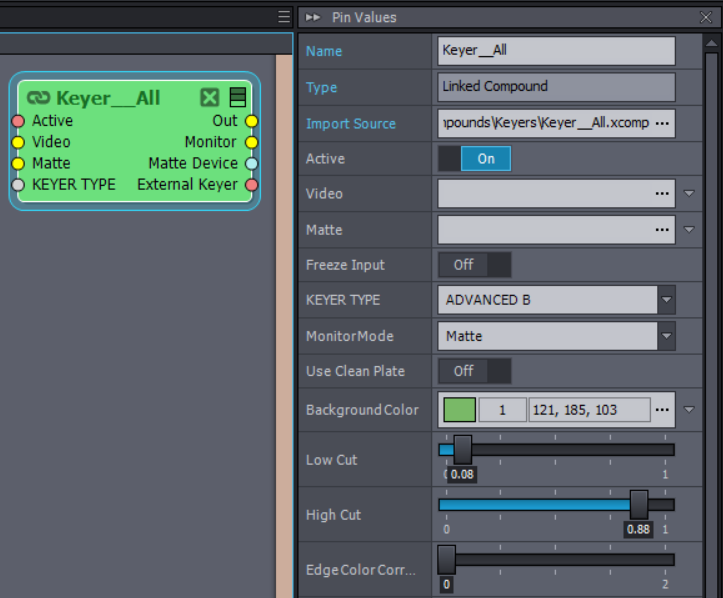
Task: Expand the Video pin options arrow
Action: point(690,194)
